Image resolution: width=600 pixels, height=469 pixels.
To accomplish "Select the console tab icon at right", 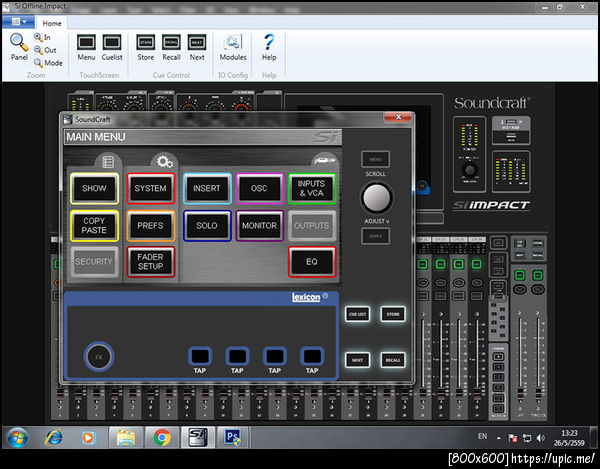I will (x=324, y=160).
